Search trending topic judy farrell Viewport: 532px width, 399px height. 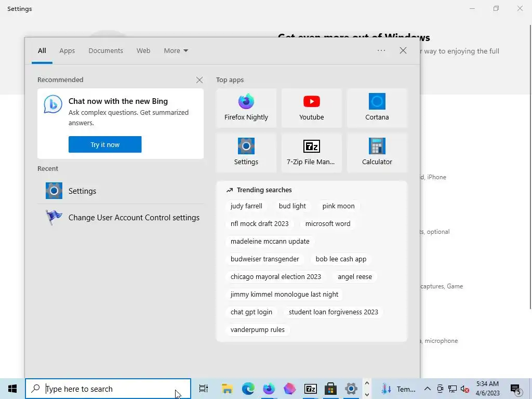[246, 206]
